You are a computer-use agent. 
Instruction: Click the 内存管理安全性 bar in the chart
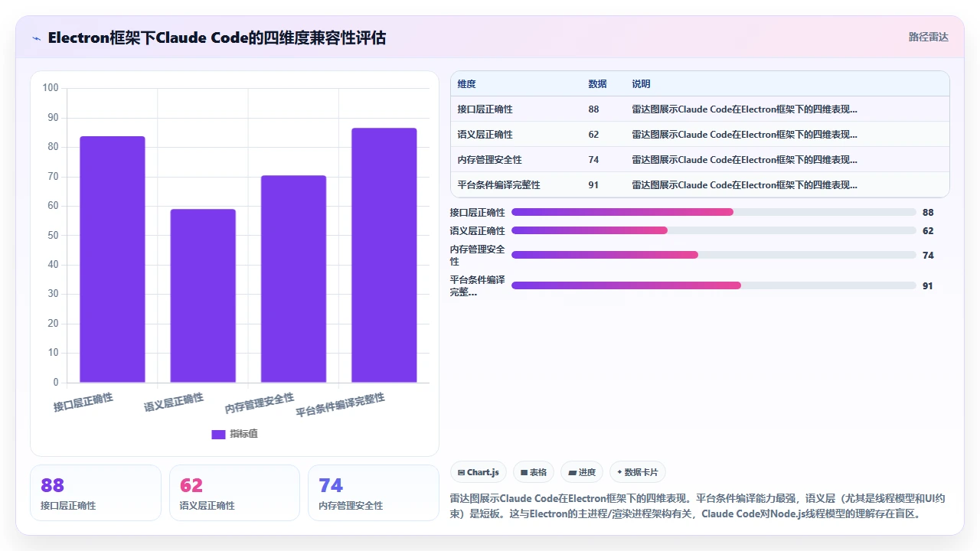(x=293, y=279)
